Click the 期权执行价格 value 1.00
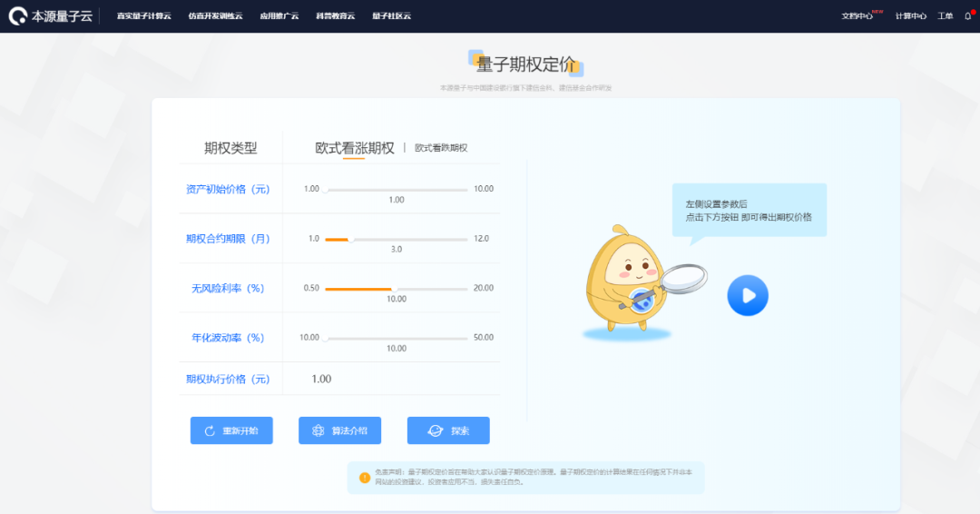Screen dimensions: 980x514 click(321, 379)
